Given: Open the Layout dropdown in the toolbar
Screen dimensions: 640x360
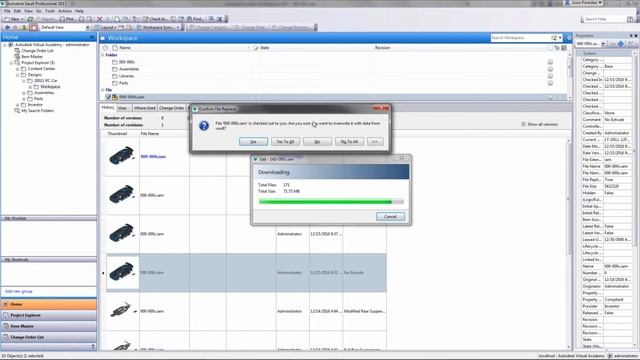Looking at the screenshot, I should point(105,27).
